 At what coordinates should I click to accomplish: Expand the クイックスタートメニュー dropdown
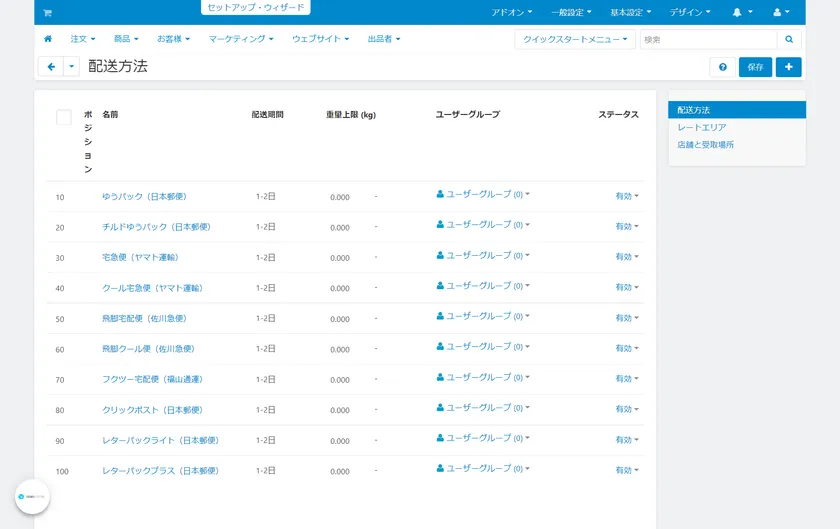pos(575,40)
